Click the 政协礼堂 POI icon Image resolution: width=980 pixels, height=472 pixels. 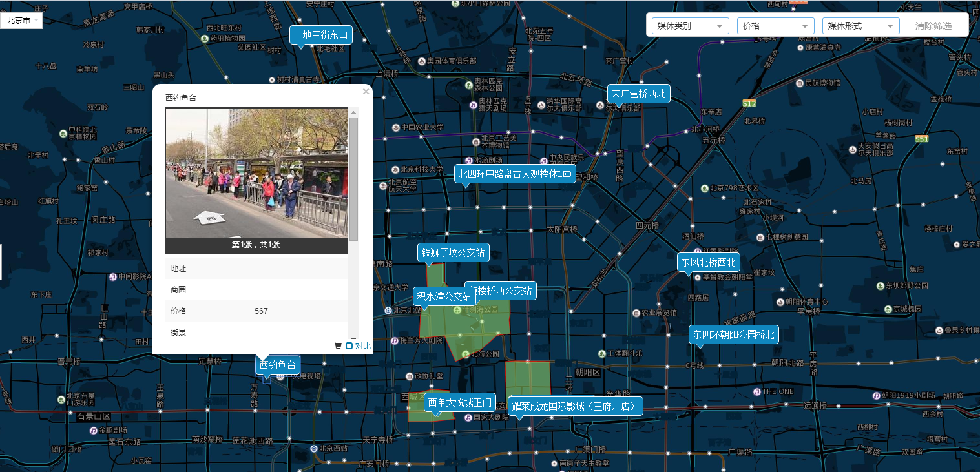click(408, 376)
